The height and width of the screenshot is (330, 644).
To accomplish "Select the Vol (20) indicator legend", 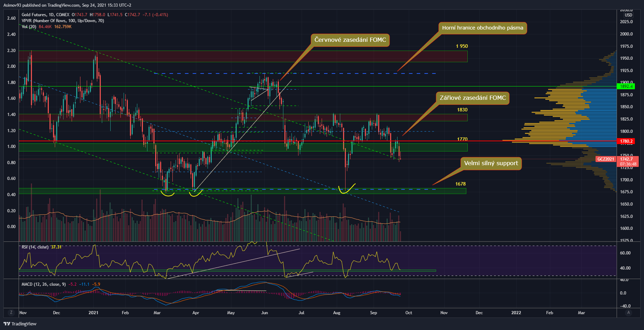I will (29, 27).
